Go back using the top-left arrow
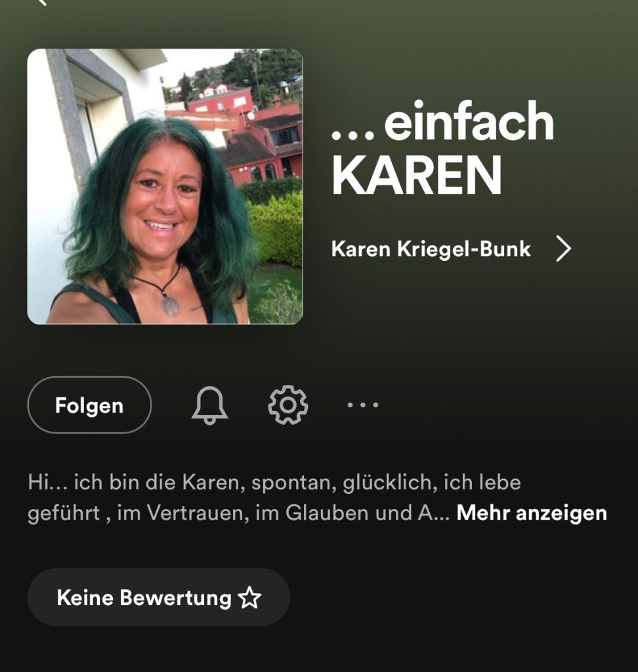Image resolution: width=638 pixels, height=672 pixels. point(41,2)
